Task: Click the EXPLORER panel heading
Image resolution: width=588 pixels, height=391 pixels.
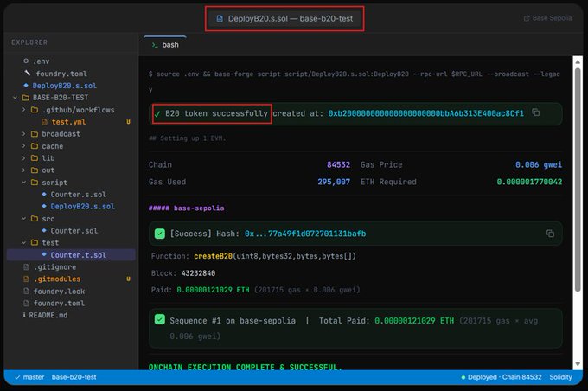Action: 29,42
